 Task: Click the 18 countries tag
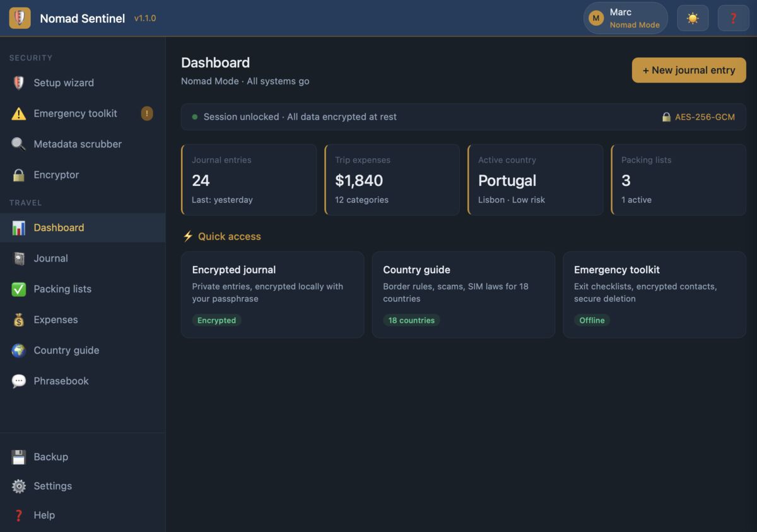coord(411,320)
